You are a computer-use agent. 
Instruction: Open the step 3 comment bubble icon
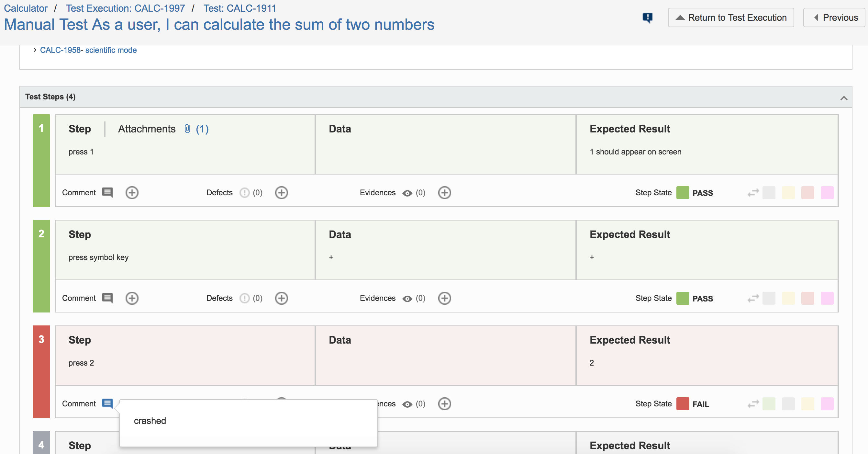pos(107,403)
